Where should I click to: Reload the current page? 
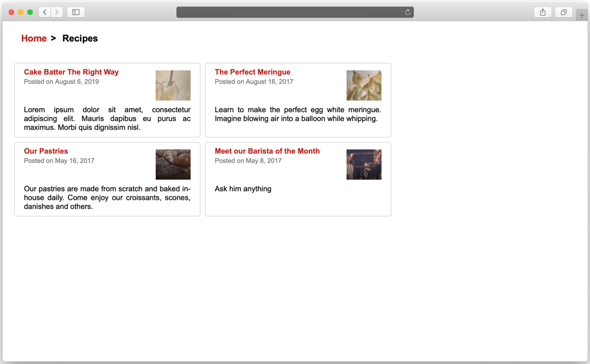coord(408,12)
